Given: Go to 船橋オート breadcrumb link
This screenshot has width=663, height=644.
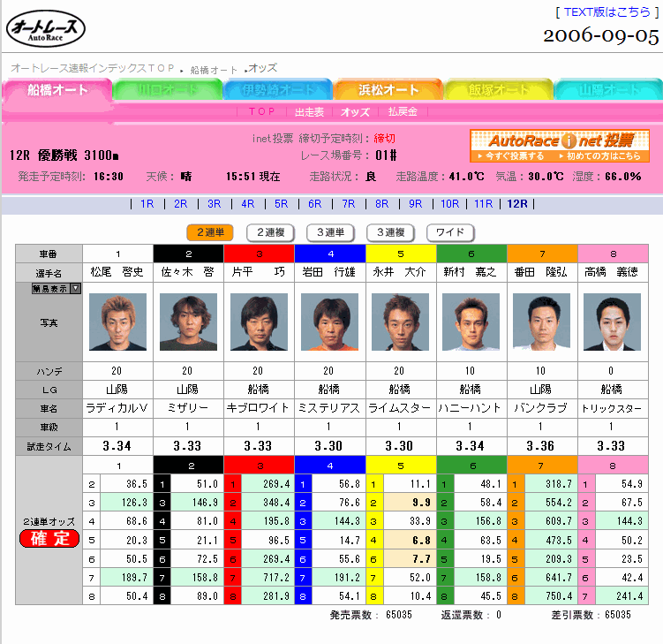Looking at the screenshot, I should (214, 70).
